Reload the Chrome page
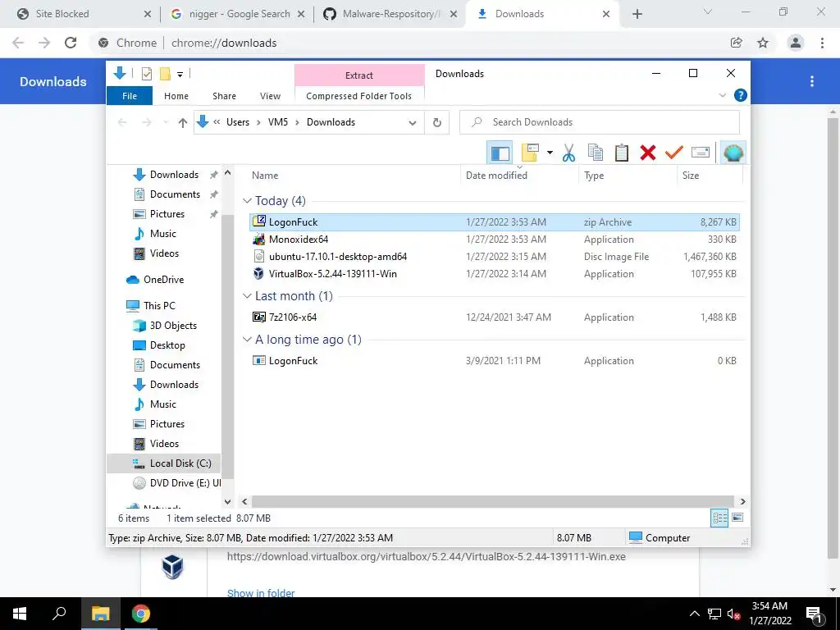Image resolution: width=840 pixels, height=630 pixels. tap(71, 43)
